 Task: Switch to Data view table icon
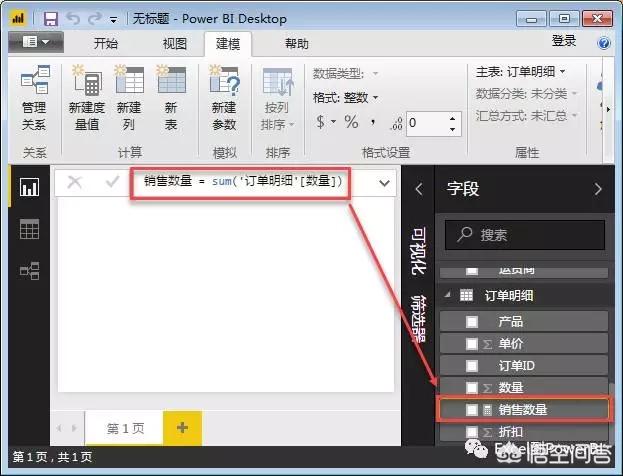29,229
